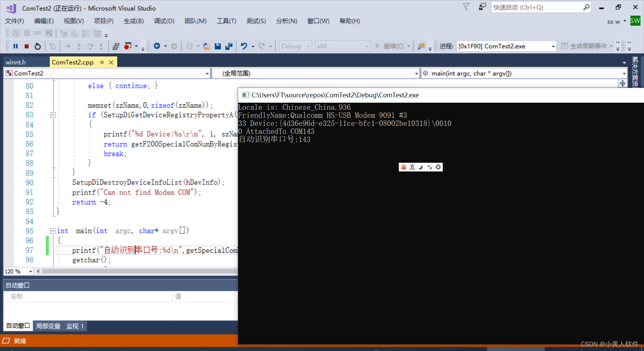The image size is (644, 351).
Task: Navigate forward with grey arrow icon
Action: coord(174,46)
